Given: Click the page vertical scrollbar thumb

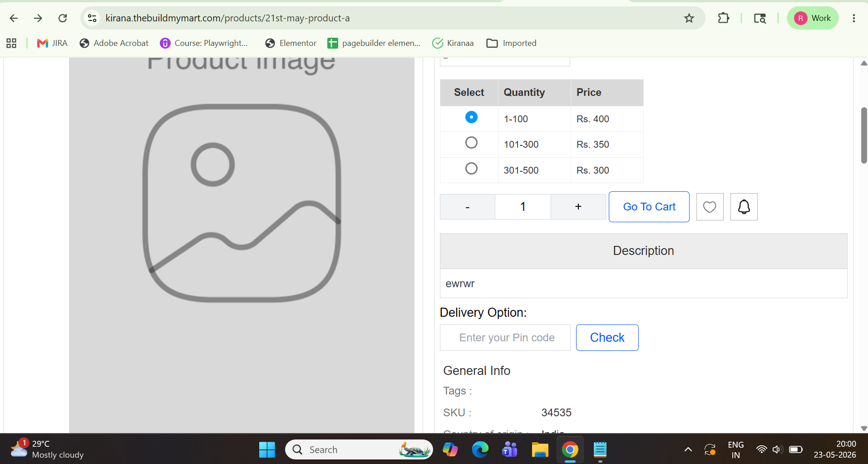Looking at the screenshot, I should tap(864, 135).
